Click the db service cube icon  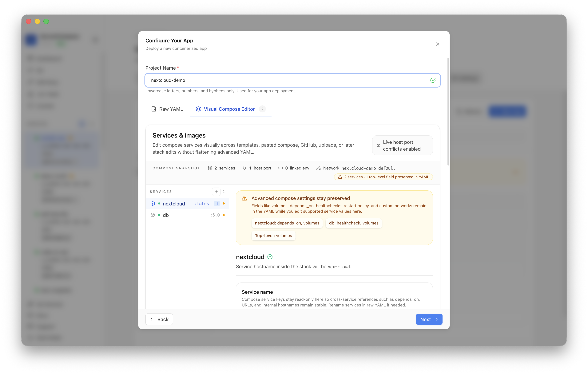(x=153, y=215)
